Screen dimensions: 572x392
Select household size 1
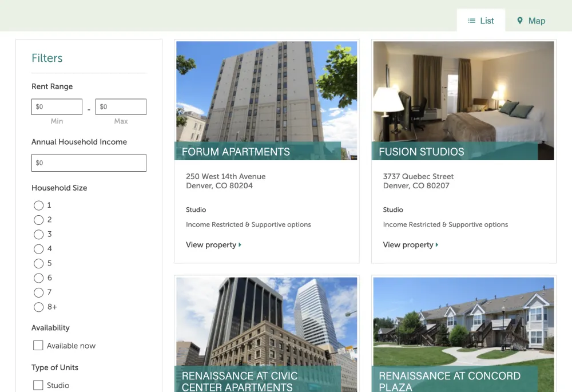coord(38,205)
